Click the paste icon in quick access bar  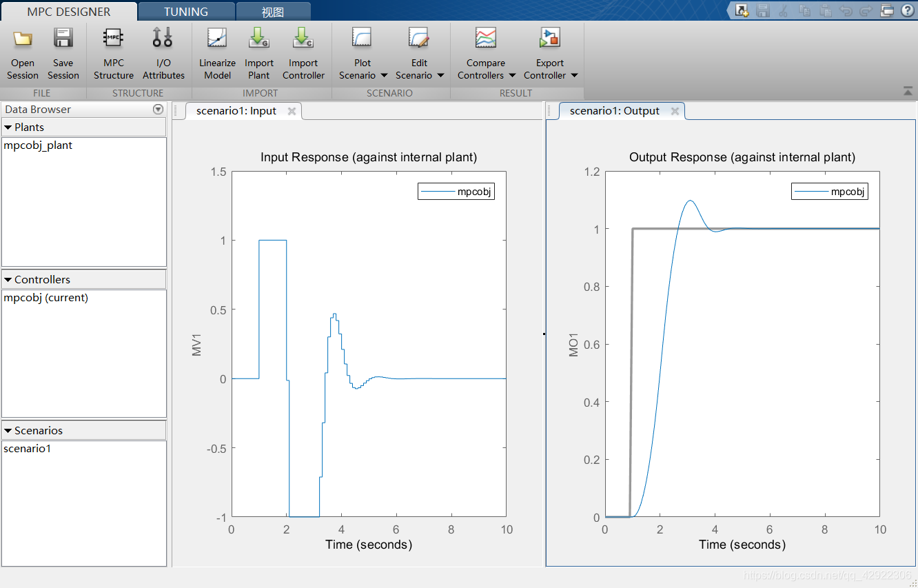coord(825,10)
